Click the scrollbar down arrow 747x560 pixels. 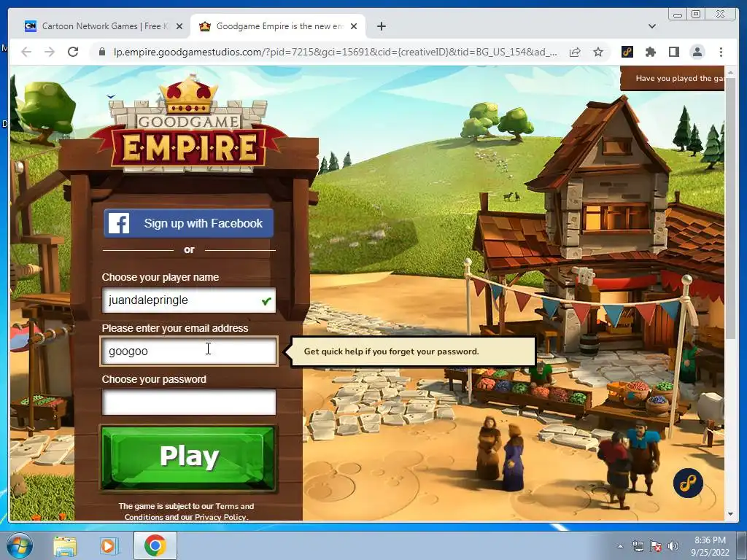tap(730, 514)
